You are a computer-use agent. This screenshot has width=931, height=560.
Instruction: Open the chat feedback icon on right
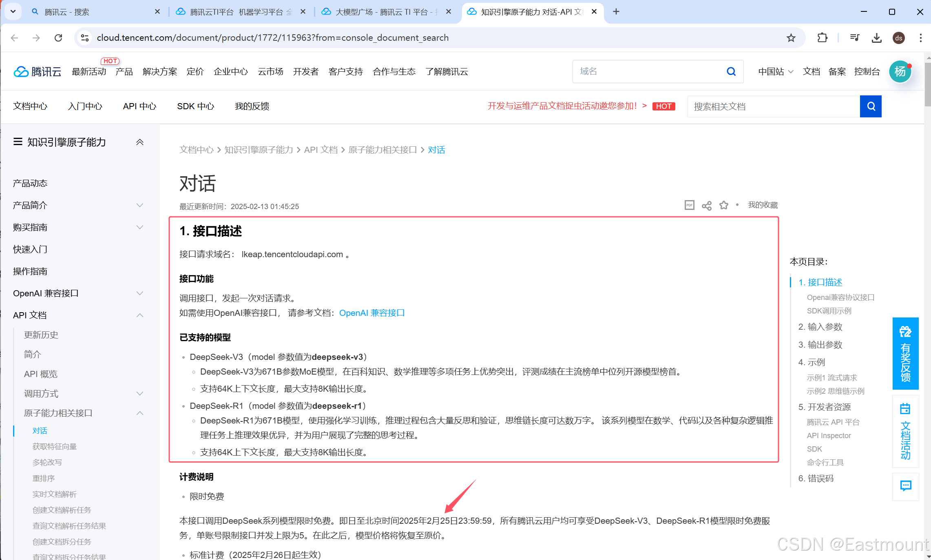coord(905,486)
